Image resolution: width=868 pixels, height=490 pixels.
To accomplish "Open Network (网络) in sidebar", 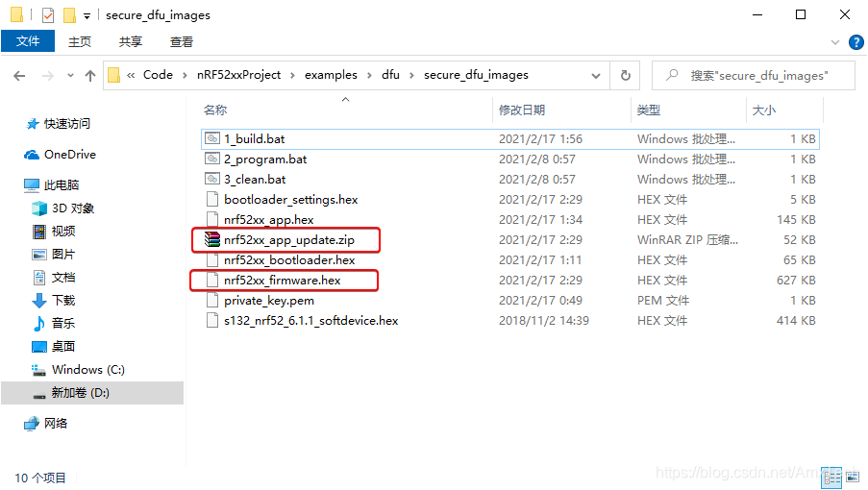I will [46, 423].
